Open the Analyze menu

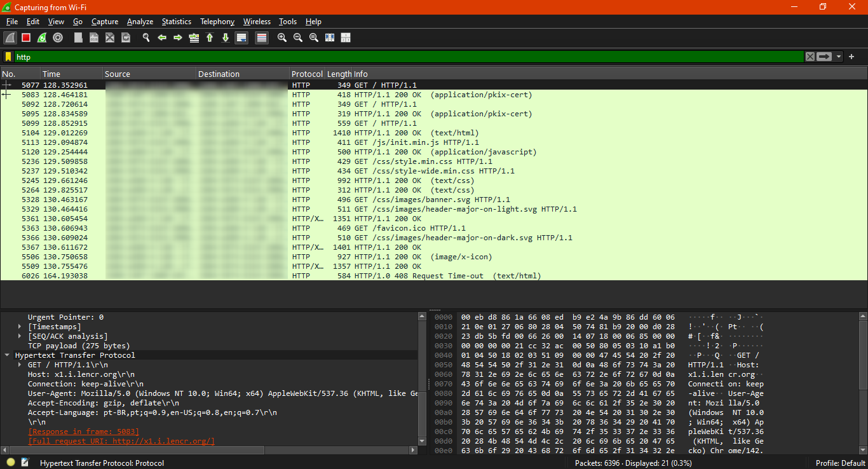pyautogui.click(x=140, y=22)
